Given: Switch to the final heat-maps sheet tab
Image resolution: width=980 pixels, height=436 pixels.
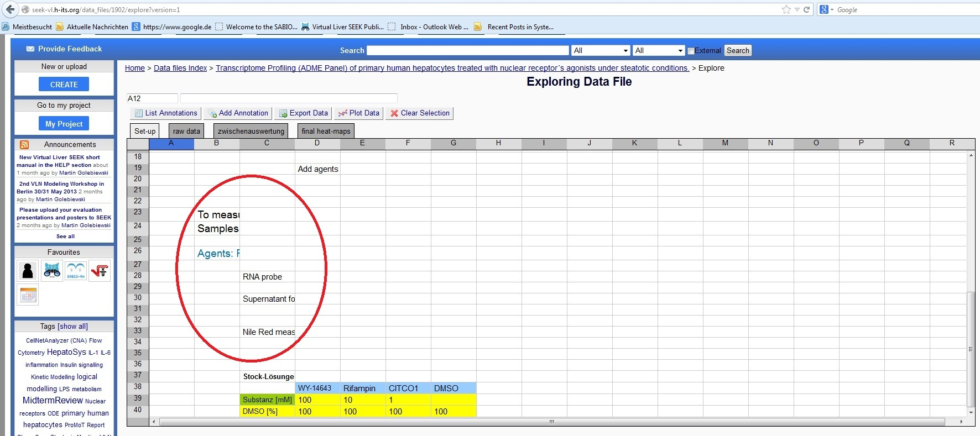Looking at the screenshot, I should tap(326, 131).
